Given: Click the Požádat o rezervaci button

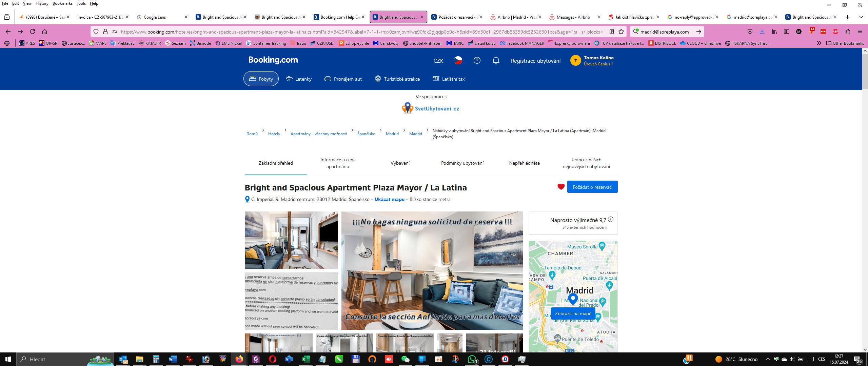Looking at the screenshot, I should point(592,186).
